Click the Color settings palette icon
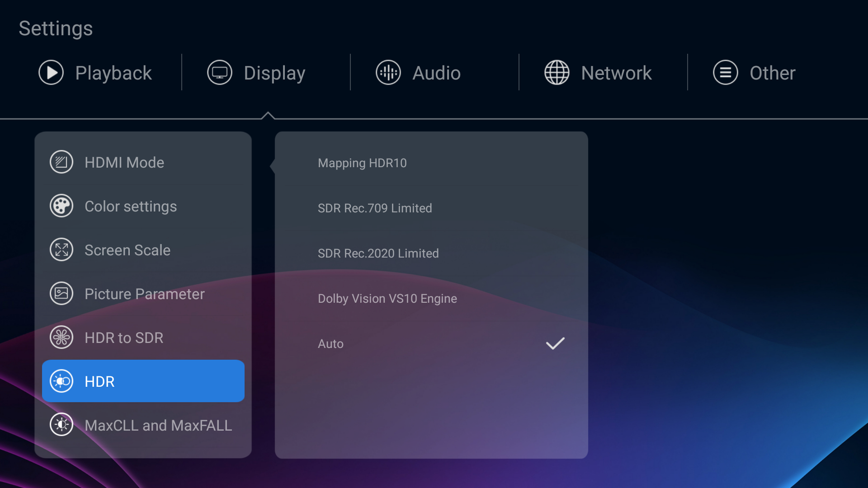Screen dimensions: 868x488 [x=61, y=206]
